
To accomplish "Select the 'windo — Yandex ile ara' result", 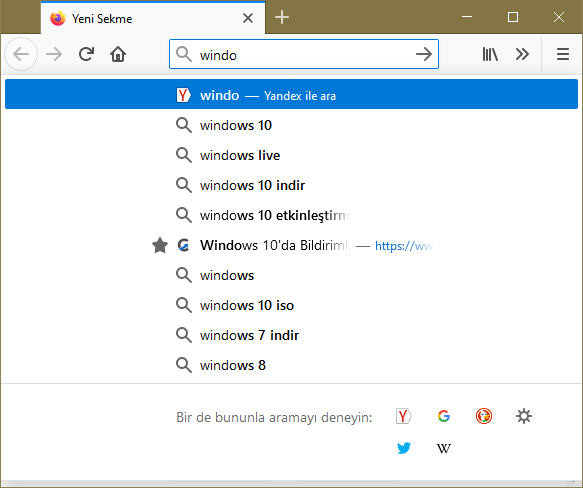I will click(292, 94).
